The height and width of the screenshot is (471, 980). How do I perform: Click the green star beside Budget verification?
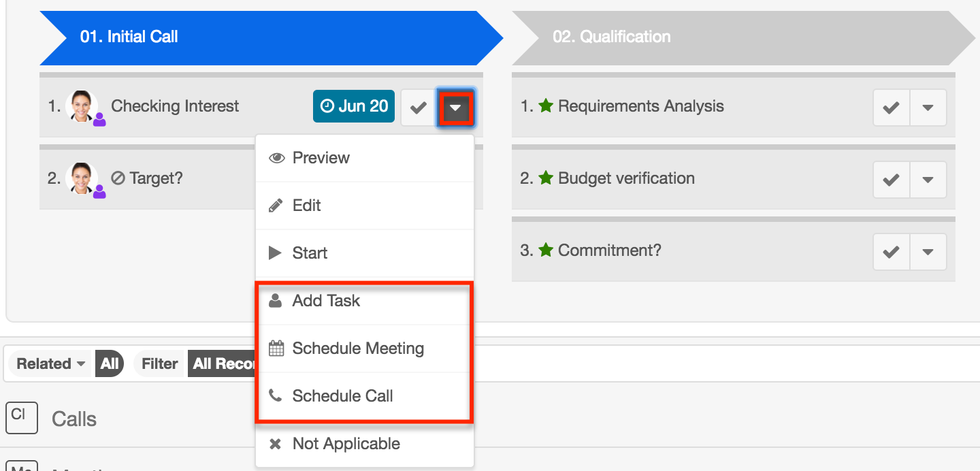[x=546, y=178]
